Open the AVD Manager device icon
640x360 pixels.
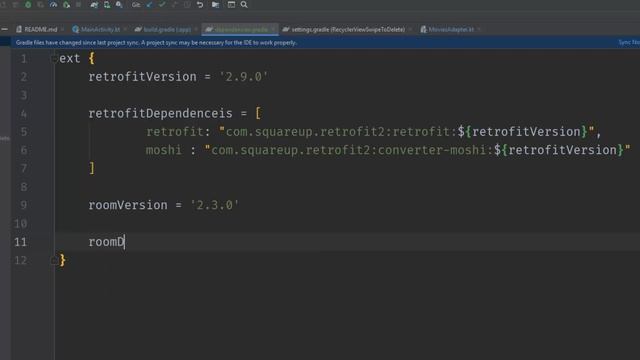point(107,4)
